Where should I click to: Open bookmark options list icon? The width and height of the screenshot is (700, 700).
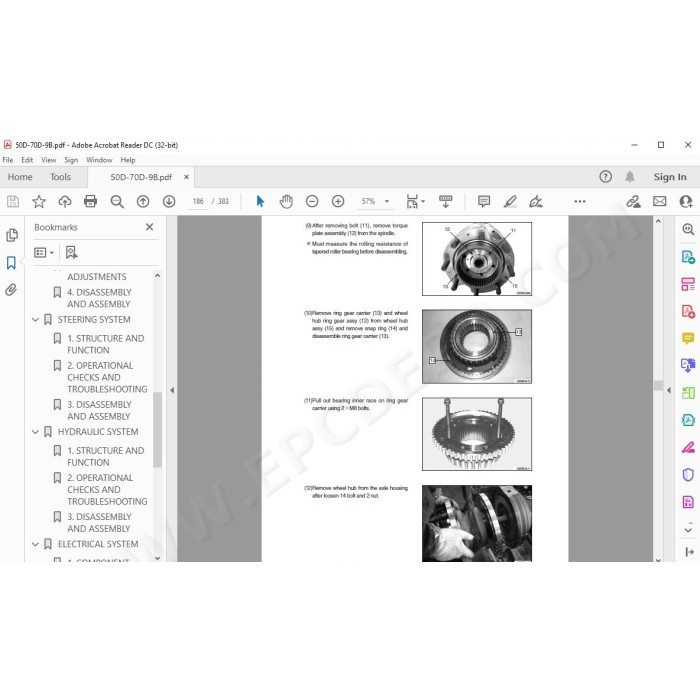tap(44, 253)
